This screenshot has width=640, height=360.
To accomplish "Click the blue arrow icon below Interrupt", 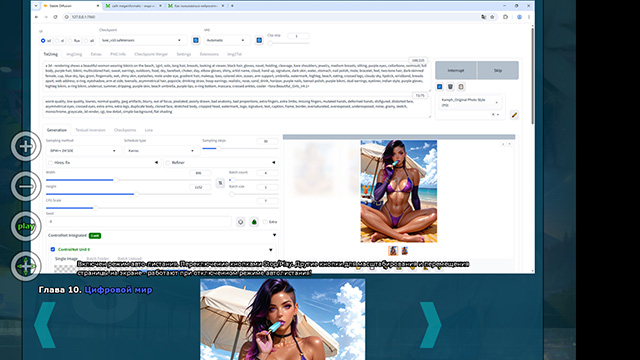I will click(x=440, y=87).
